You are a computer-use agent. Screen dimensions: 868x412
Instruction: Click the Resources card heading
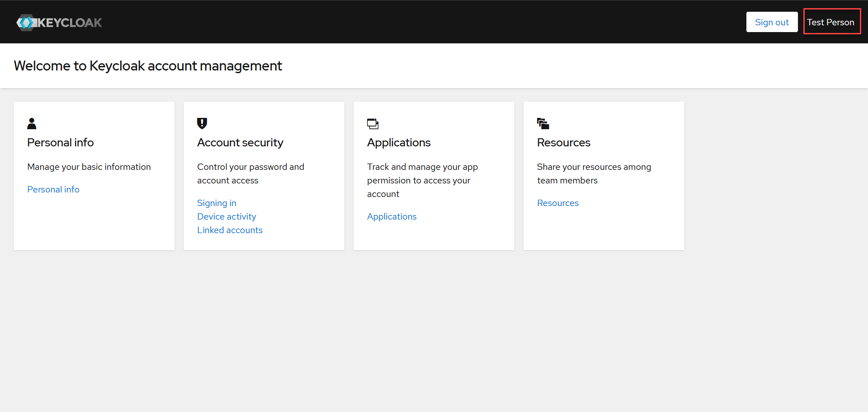(x=563, y=142)
